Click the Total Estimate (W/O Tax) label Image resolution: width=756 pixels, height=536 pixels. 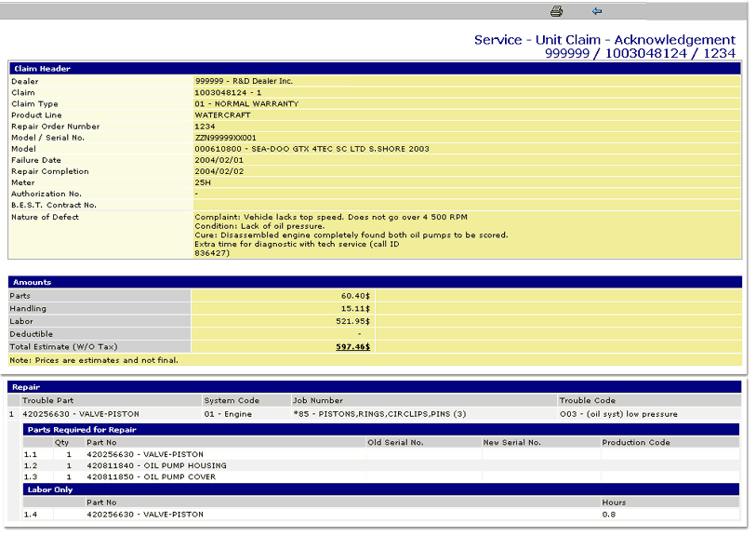(63, 347)
